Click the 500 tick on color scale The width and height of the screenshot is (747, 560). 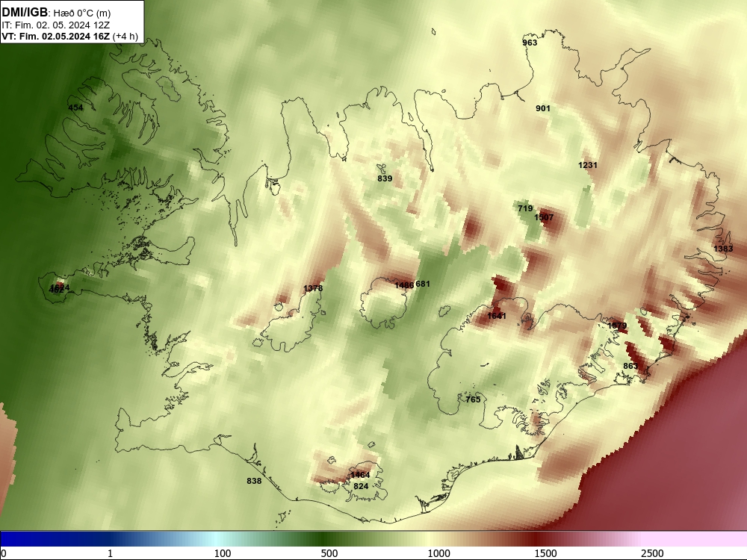(x=329, y=553)
